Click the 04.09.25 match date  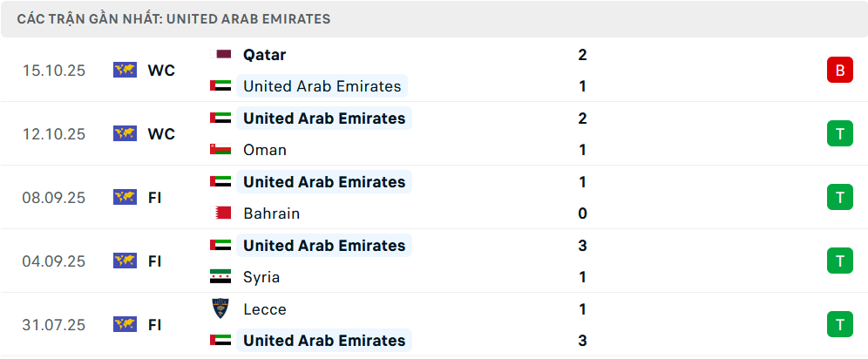[54, 261]
